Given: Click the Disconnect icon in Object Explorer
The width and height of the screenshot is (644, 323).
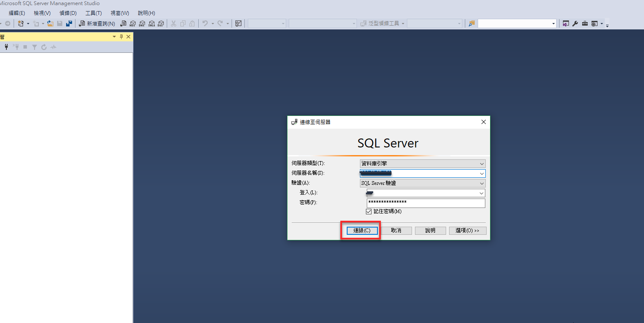Looking at the screenshot, I should 16,47.
